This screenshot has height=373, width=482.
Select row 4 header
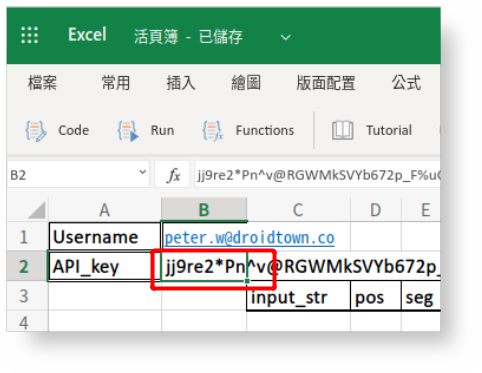[27, 321]
